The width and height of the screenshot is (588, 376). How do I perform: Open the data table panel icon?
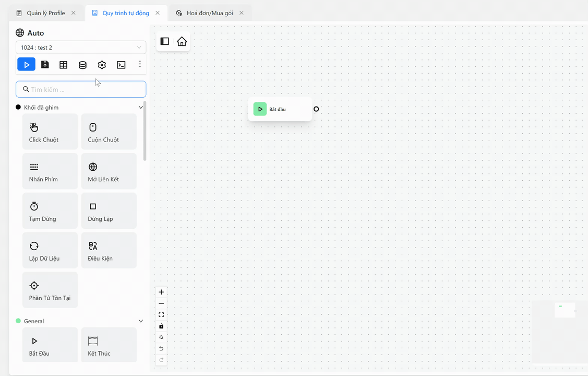63,64
